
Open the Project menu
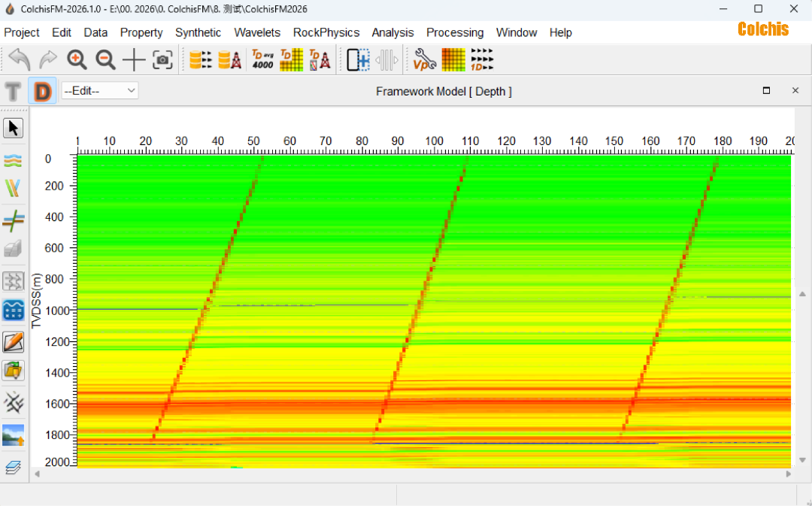point(22,32)
